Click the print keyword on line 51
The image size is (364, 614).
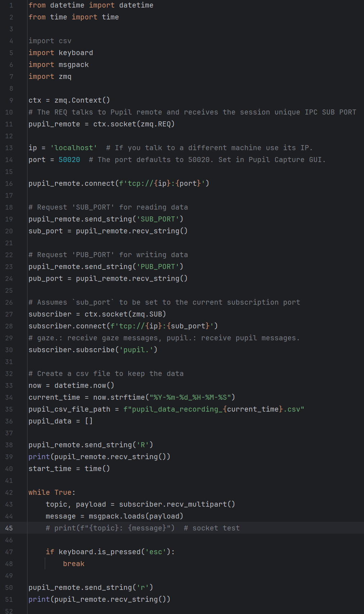click(x=39, y=599)
